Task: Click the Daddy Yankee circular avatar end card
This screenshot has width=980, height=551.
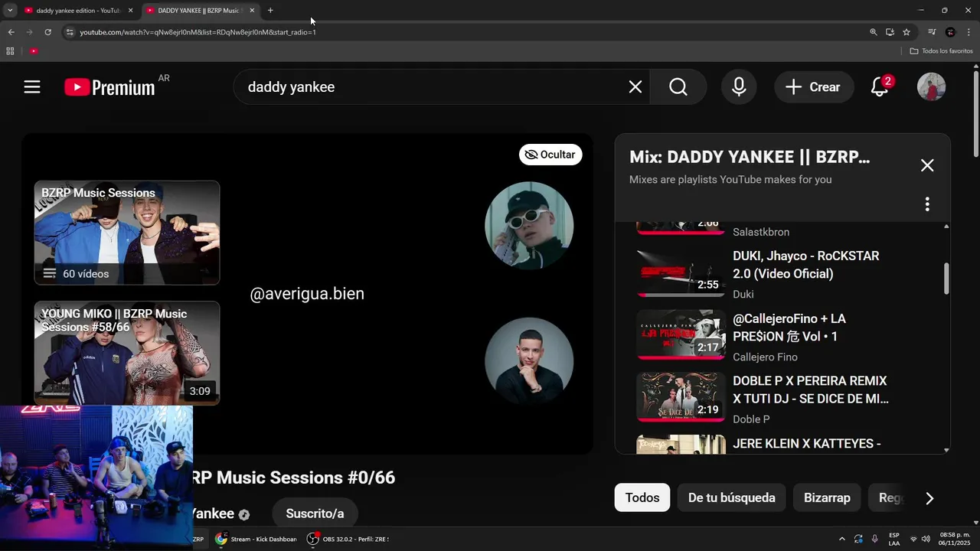Action: [529, 361]
